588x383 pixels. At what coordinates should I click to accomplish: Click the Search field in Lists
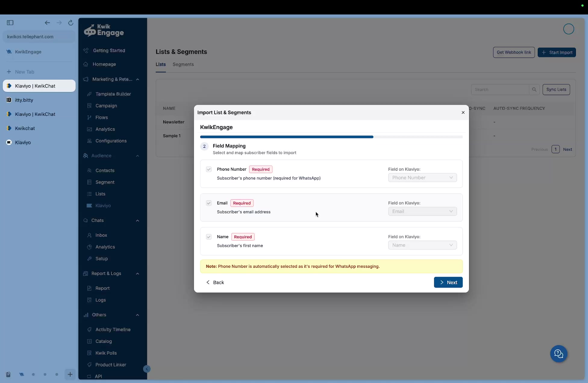point(500,90)
